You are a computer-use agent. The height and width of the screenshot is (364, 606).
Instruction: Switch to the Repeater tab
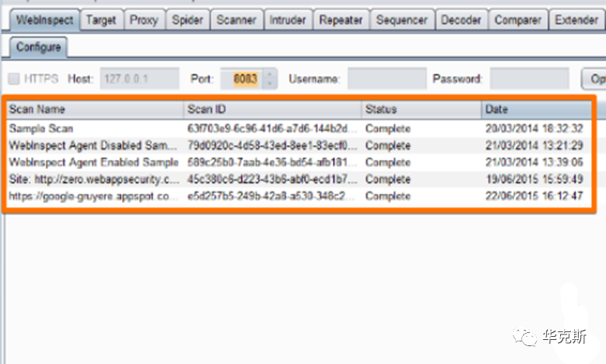pos(341,20)
